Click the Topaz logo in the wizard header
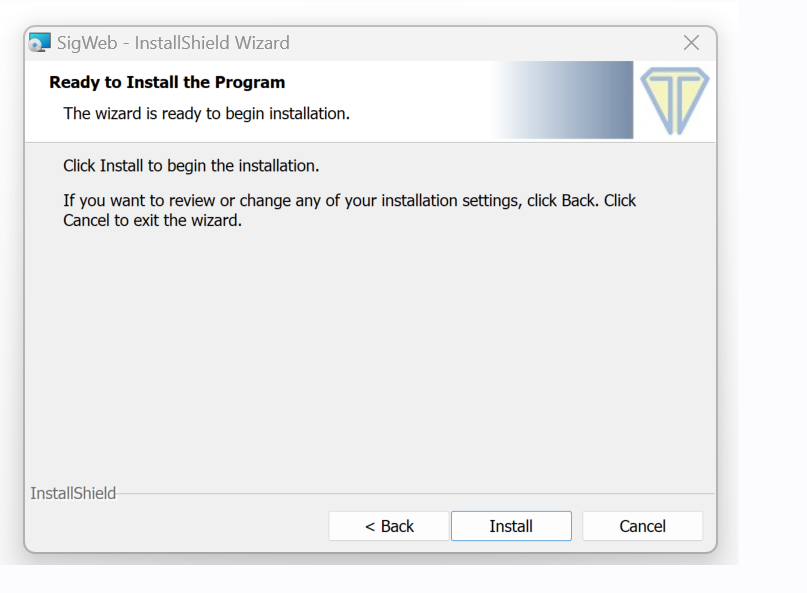 pyautogui.click(x=674, y=100)
